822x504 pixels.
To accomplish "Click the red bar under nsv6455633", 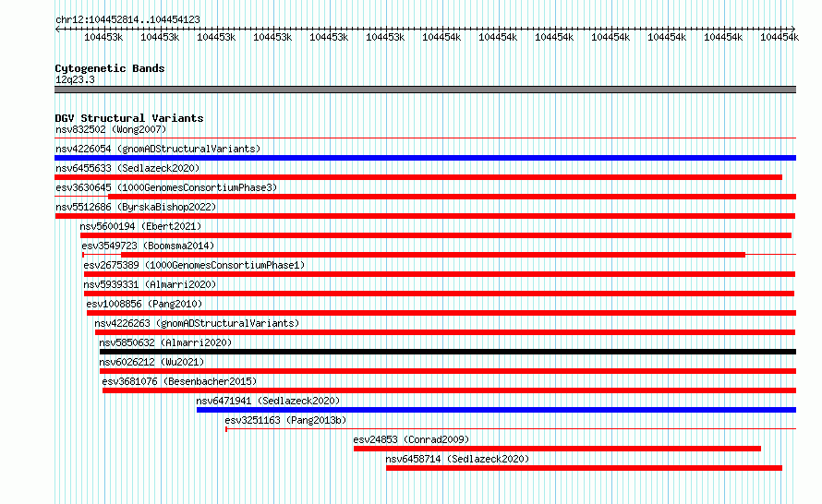I will (x=418, y=177).
